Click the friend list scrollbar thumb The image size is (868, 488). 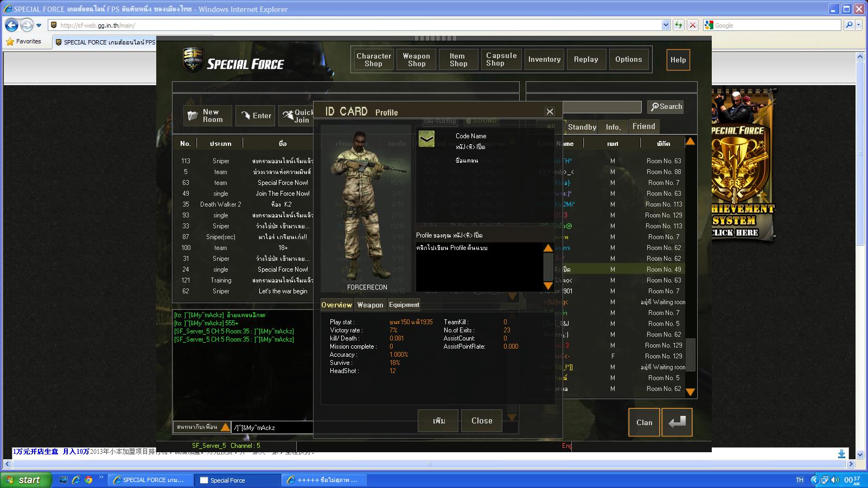(691, 356)
